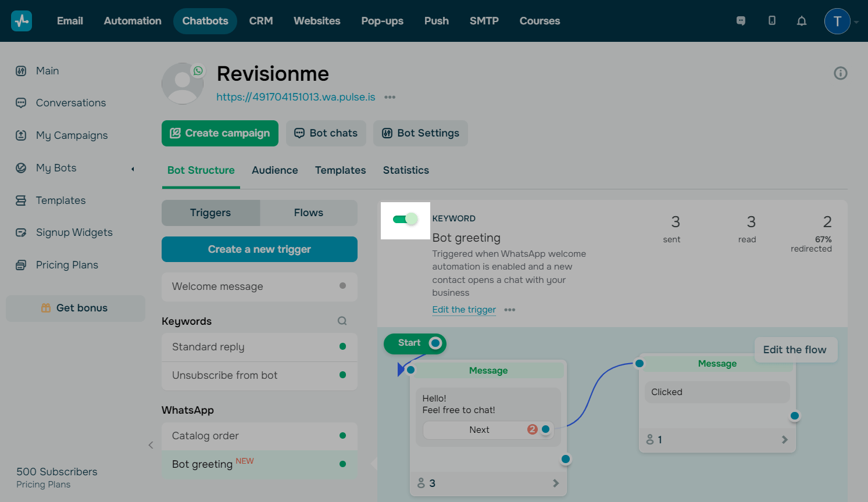The image size is (868, 502).
Task: Toggle the Welcome message status dot
Action: point(342,286)
